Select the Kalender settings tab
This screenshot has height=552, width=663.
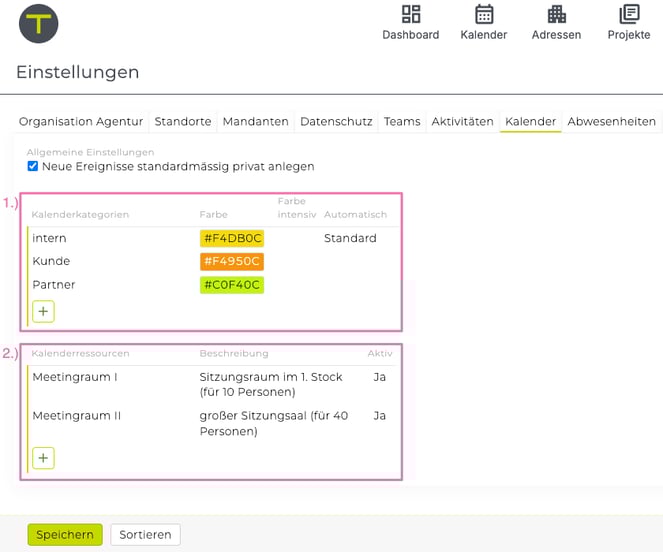pyautogui.click(x=530, y=122)
